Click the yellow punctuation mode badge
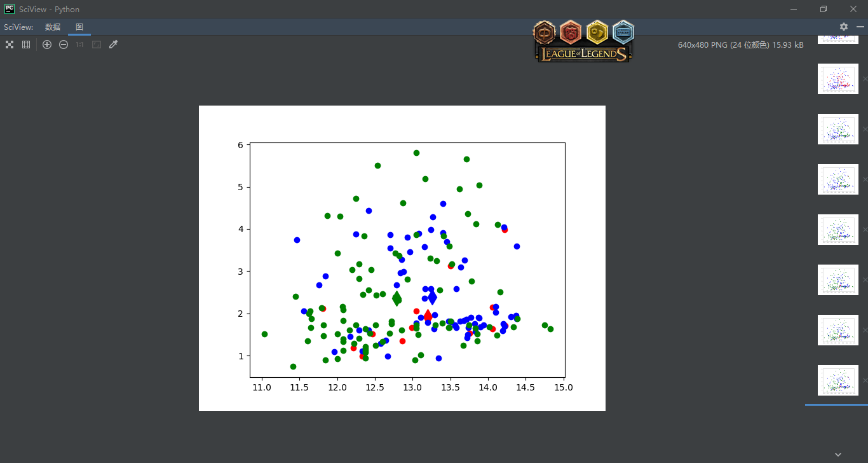 point(597,32)
